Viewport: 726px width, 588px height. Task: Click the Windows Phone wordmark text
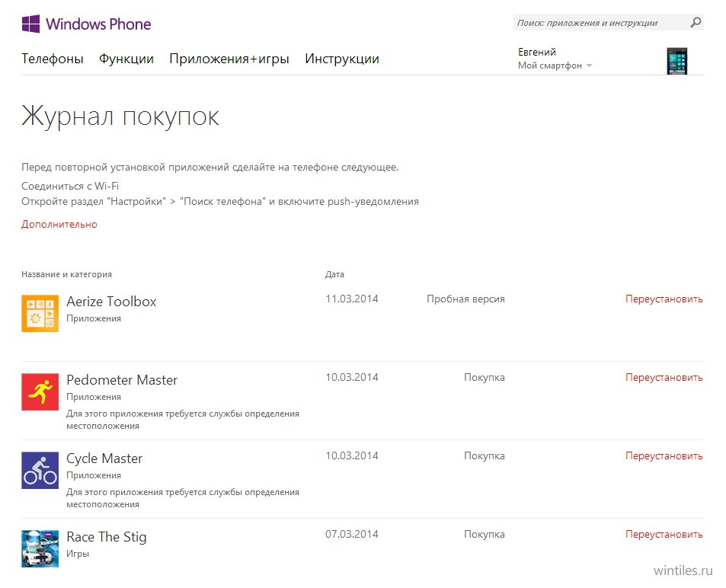click(x=98, y=24)
